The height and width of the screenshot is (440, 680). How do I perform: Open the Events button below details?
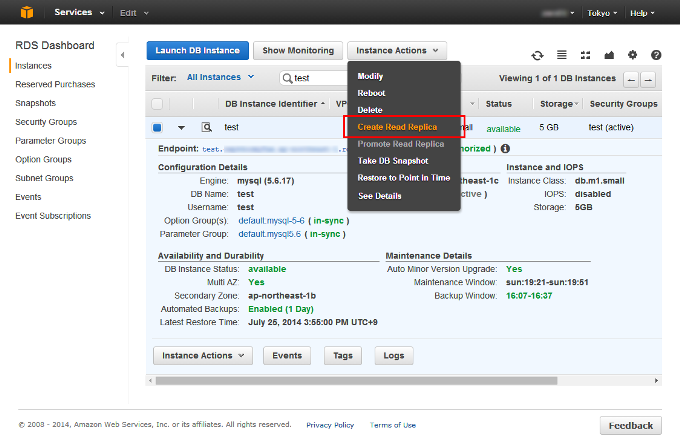click(x=287, y=356)
